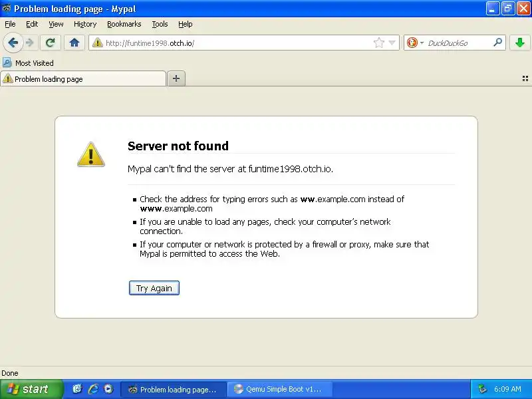
Task: Minimize the Mypal window
Action: point(493,9)
